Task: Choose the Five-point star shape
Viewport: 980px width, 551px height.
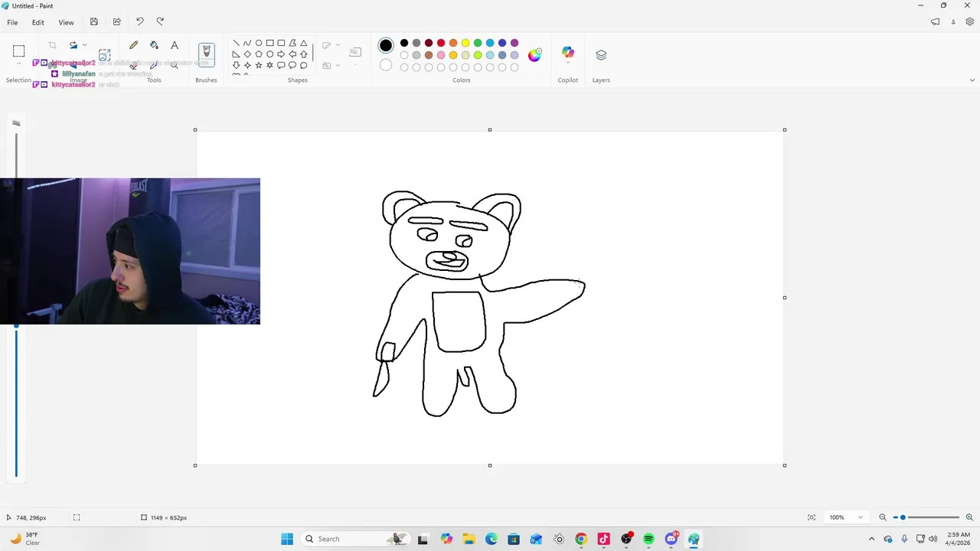Action: 259,65
